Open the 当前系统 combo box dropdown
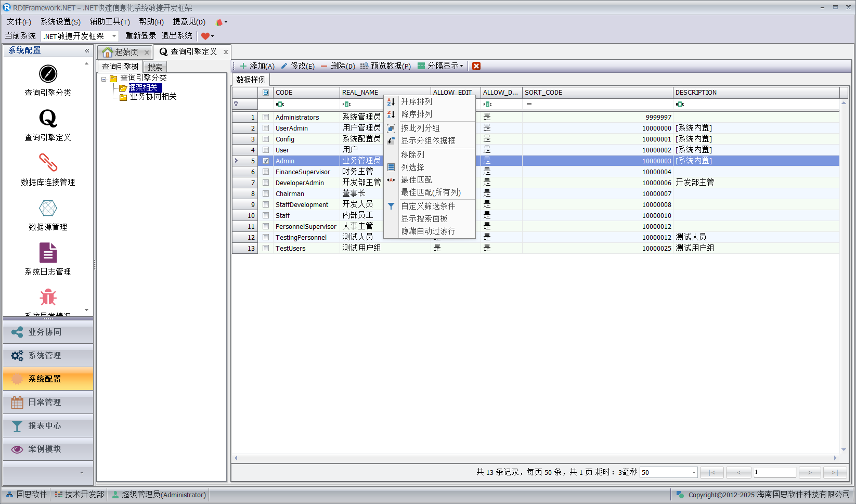 [x=114, y=36]
